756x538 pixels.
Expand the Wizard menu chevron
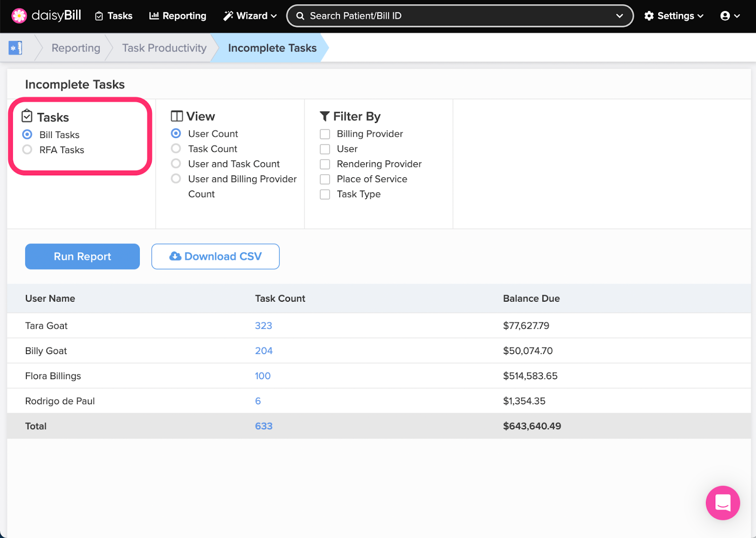point(274,16)
